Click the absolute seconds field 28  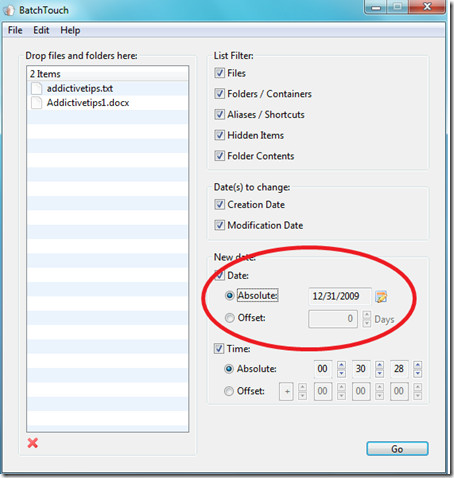tap(399, 369)
